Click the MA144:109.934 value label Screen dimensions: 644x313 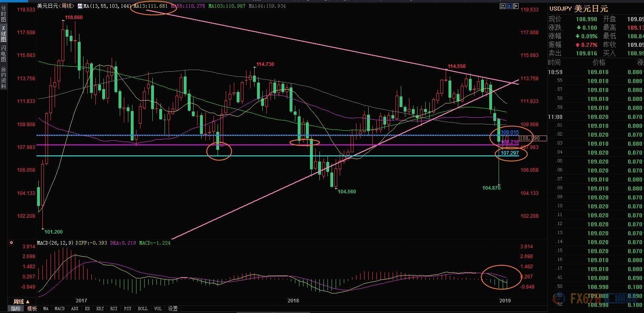click(x=267, y=6)
